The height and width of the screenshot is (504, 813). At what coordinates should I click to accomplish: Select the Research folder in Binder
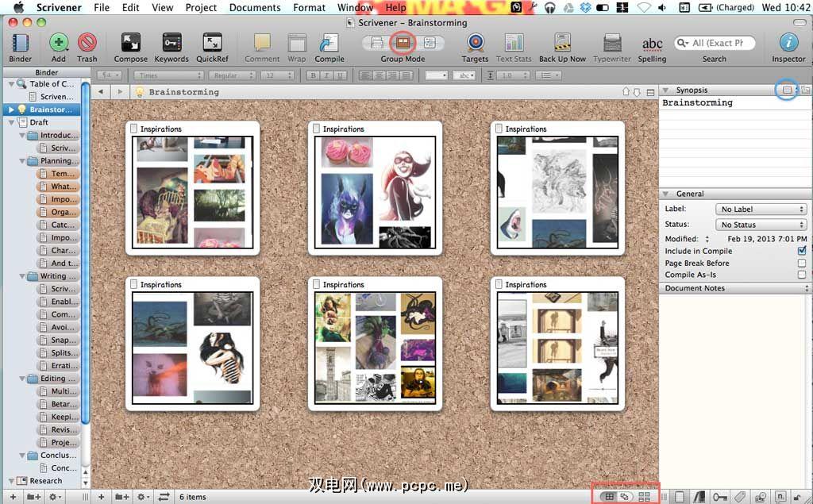pyautogui.click(x=45, y=480)
